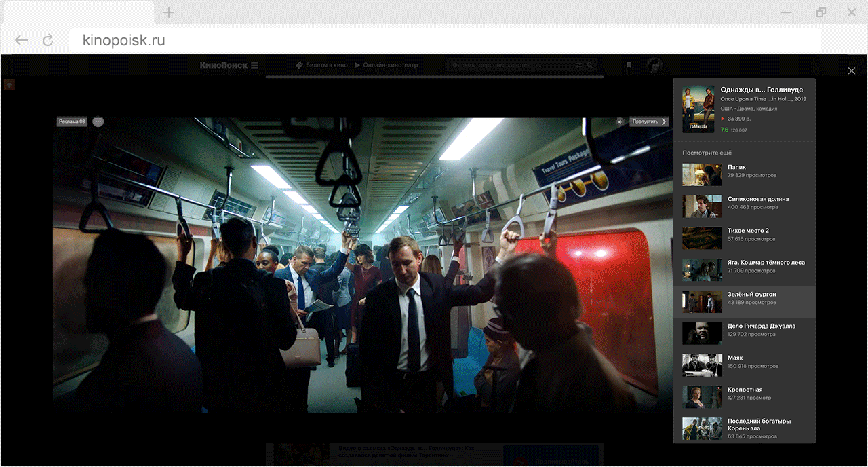Open the KinoPoisk hamburger menu
The image size is (868, 467).
(255, 65)
